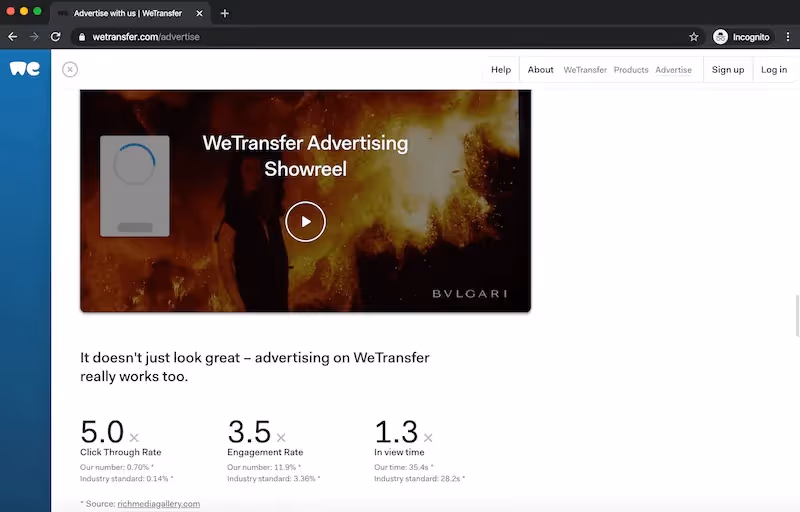
Task: Click the address bar URL
Action: 146,37
